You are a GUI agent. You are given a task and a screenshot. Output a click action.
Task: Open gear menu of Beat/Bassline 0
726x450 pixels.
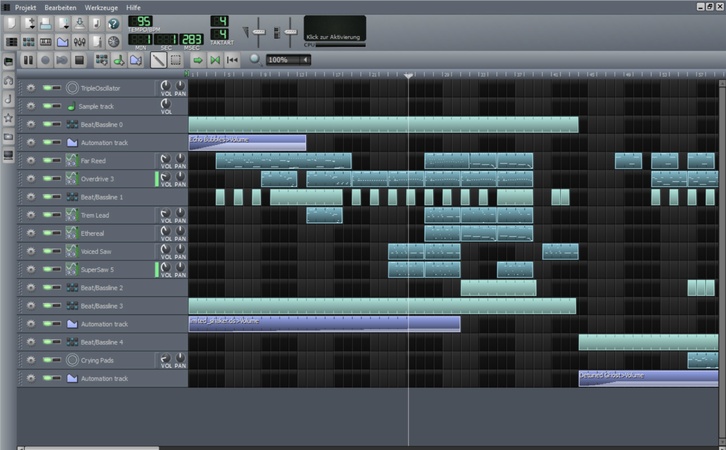tap(31, 124)
